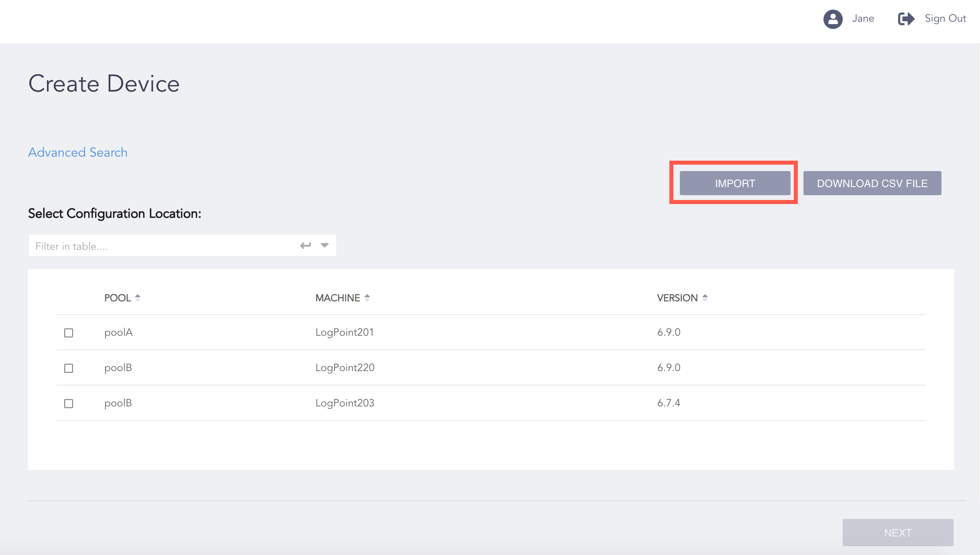Viewport: 980px width, 555px height.
Task: Open the Advanced Search link
Action: coord(77,152)
